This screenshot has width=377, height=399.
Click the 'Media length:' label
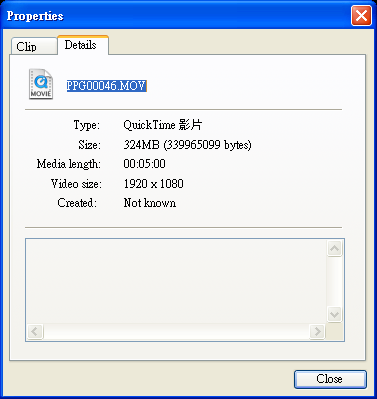pos(69,164)
